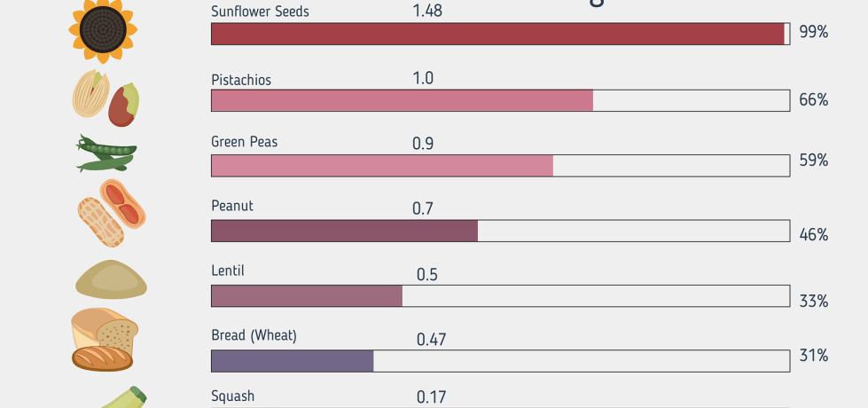Select the Sunflower Seeds label
Screen dimensions: 868x408
click(x=260, y=12)
